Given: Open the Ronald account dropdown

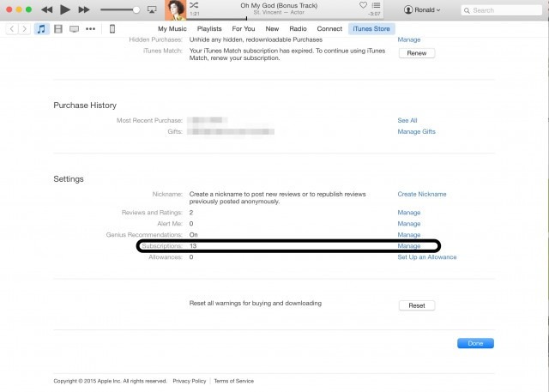Looking at the screenshot, I should point(421,9).
